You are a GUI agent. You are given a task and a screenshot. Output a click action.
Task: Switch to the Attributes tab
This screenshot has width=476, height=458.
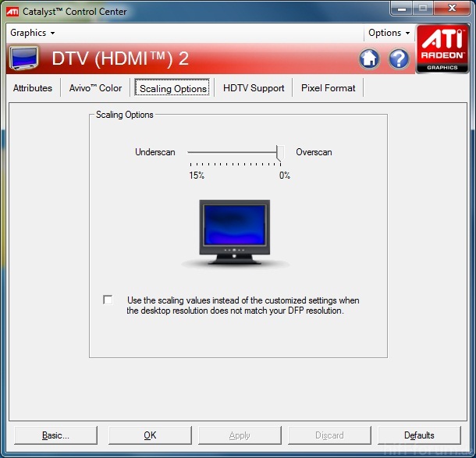click(x=33, y=88)
